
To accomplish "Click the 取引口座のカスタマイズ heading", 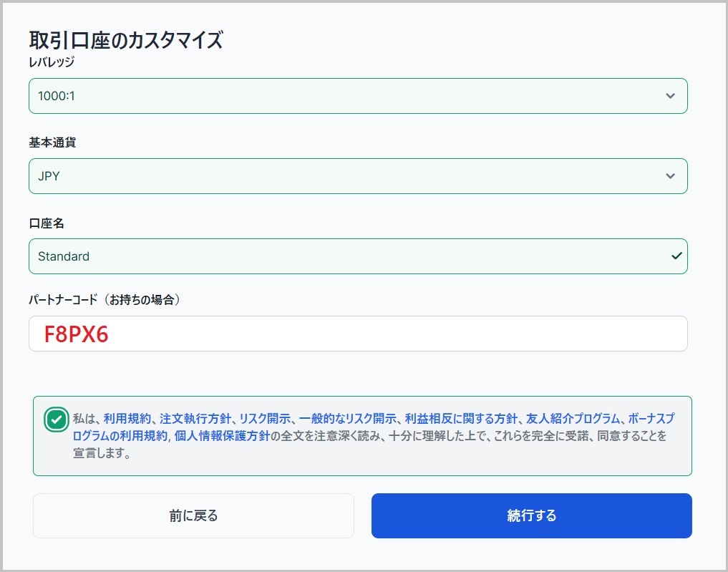I will (126, 40).
